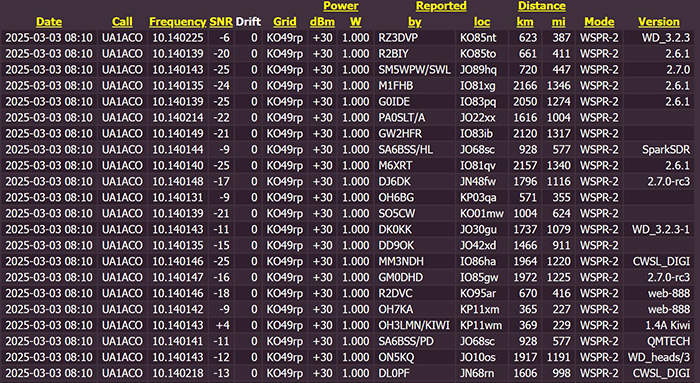Click the Grid column header
Screen dimensions: 700x383
coord(284,22)
